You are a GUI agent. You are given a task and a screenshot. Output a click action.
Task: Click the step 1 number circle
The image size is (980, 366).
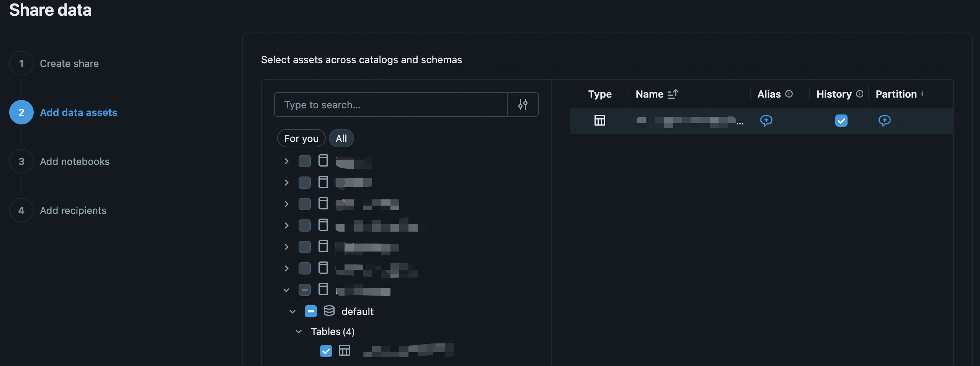[21, 64]
